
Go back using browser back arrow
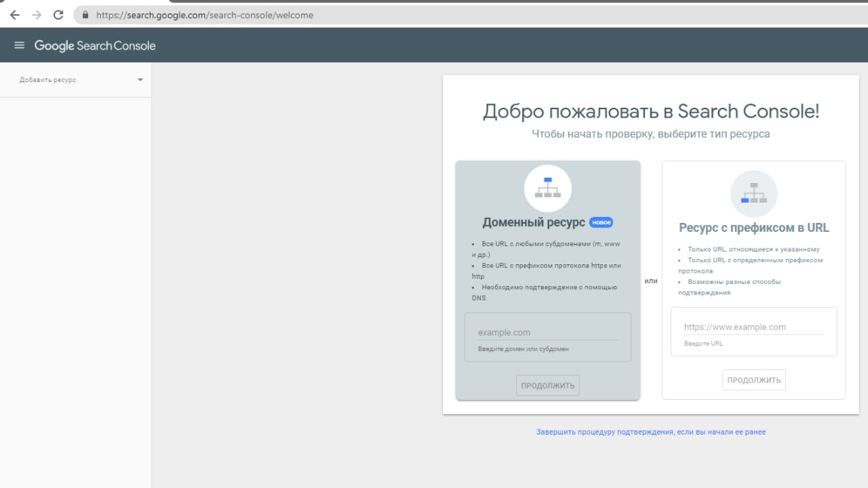15,15
